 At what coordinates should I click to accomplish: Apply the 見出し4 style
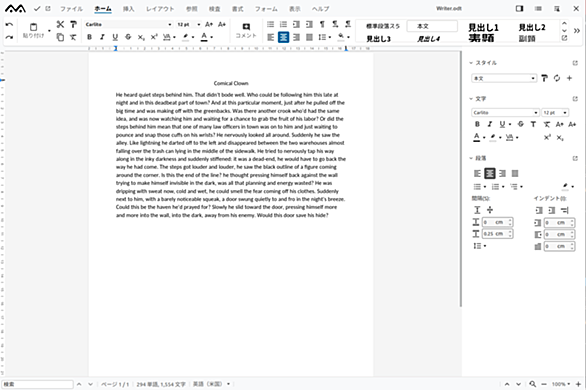[428, 38]
